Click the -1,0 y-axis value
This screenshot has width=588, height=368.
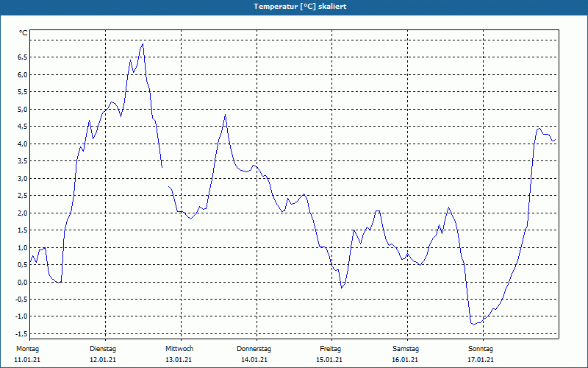pyautogui.click(x=21, y=316)
